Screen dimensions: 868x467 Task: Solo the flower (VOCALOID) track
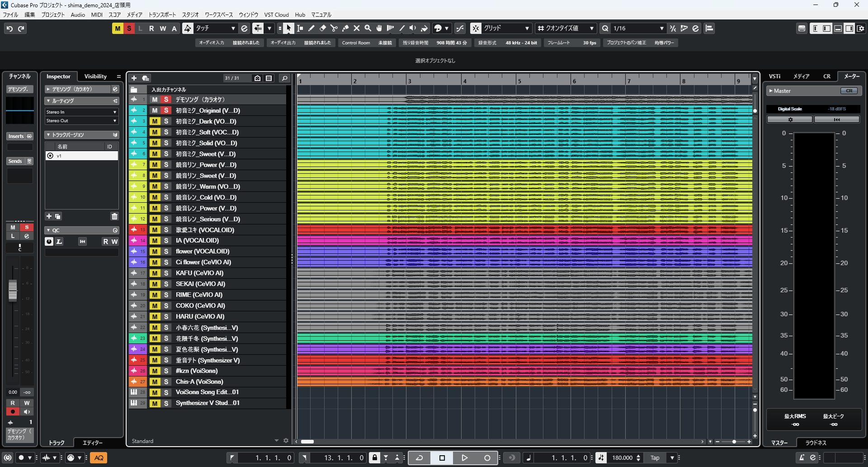point(166,252)
